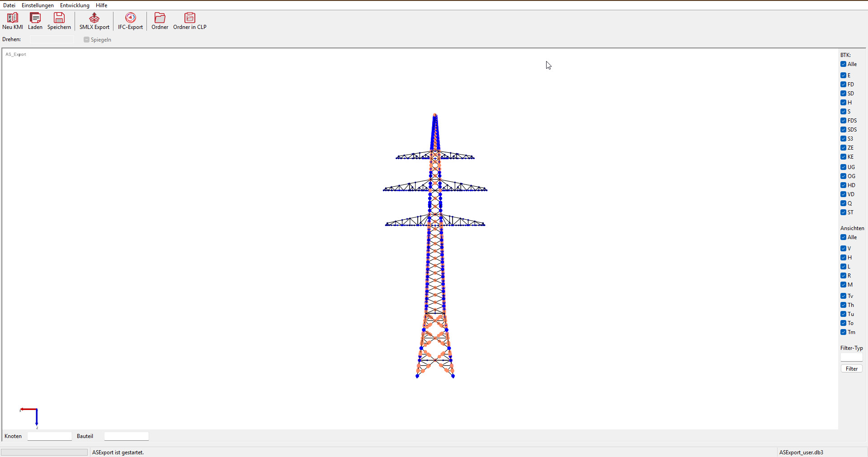
Task: Click the Knoten input field
Action: (x=49, y=436)
